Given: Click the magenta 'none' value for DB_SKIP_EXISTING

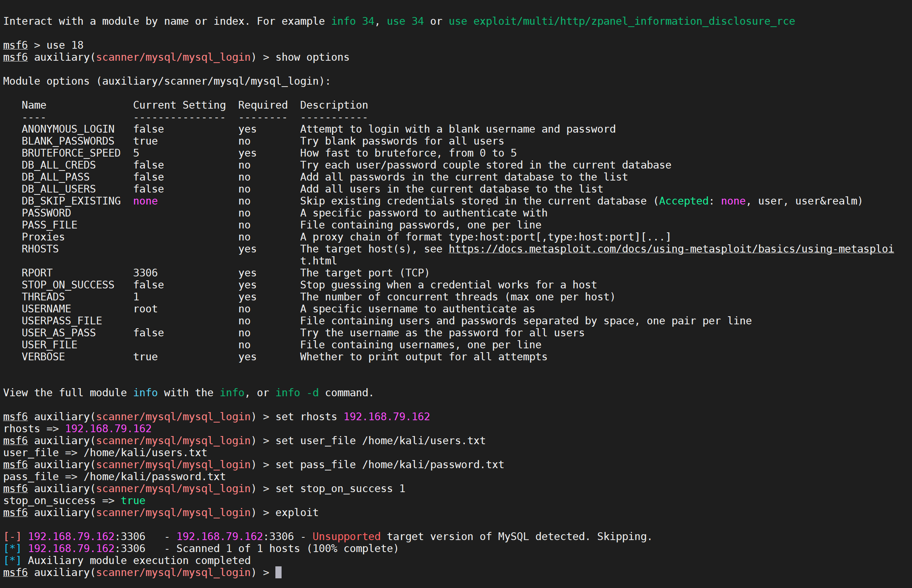Looking at the screenshot, I should click(145, 201).
